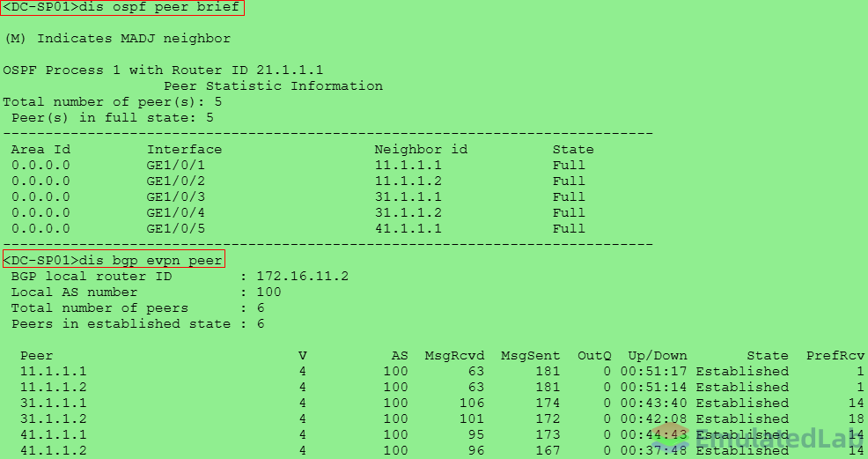
Task: Click the Neighbor id column header
Action: [x=421, y=150]
